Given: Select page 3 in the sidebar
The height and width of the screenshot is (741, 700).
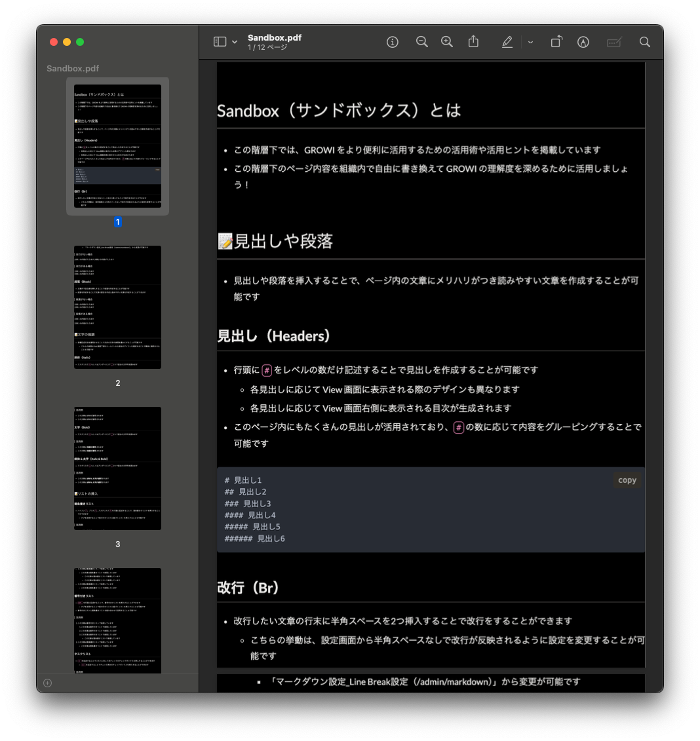Looking at the screenshot, I should [x=117, y=467].
